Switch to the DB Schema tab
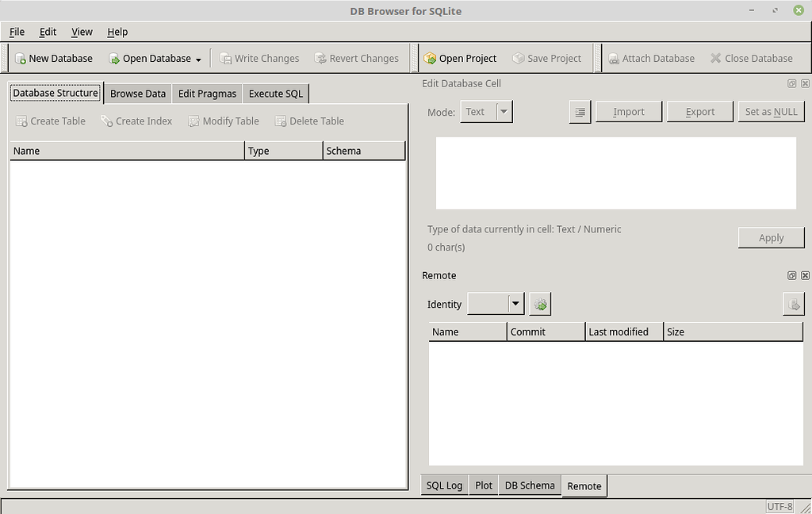 point(529,485)
